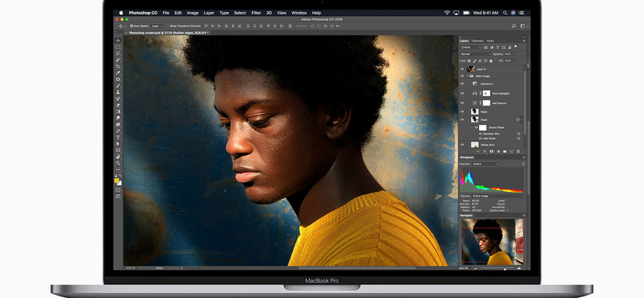644x298 pixels.
Task: Open the Normal blending mode dropdown
Action: point(476,54)
